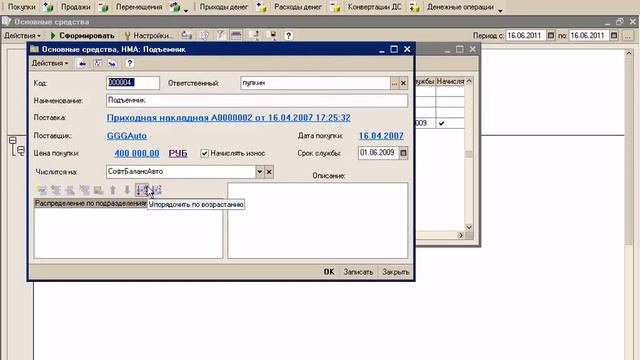Click the Записать button
This screenshot has width=640, height=360.
pyautogui.click(x=358, y=272)
